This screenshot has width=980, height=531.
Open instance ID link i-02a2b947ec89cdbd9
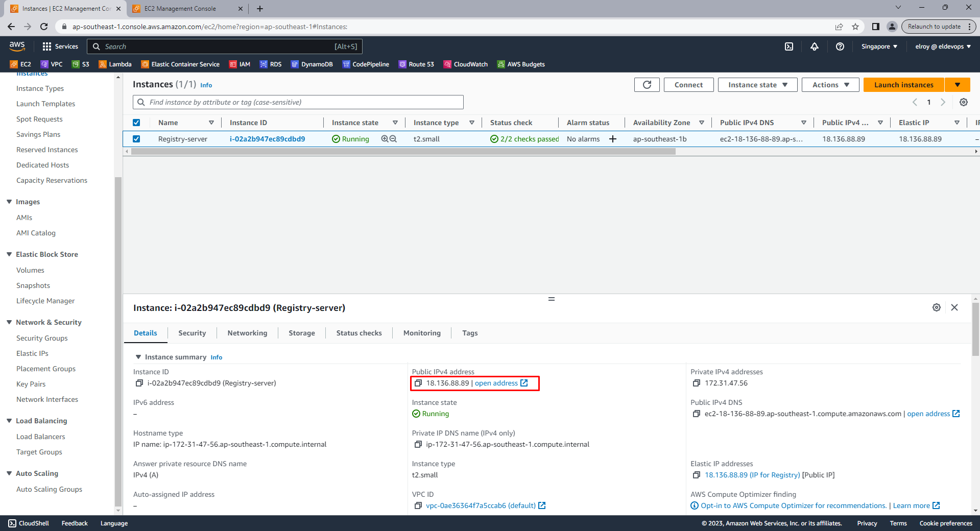(267, 139)
